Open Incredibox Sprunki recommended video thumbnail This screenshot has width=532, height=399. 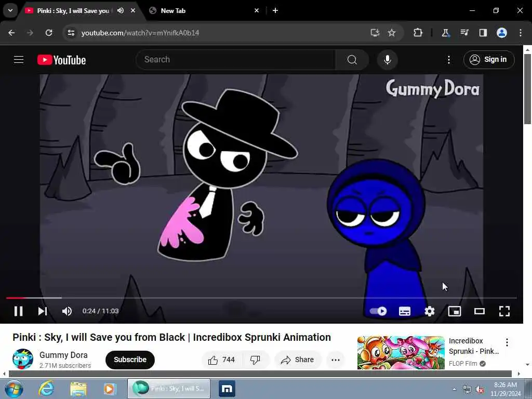[401, 353]
